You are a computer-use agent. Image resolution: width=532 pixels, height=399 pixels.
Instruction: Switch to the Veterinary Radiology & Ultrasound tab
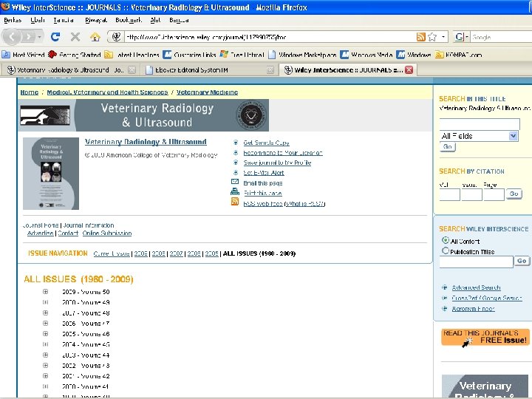click(71, 70)
